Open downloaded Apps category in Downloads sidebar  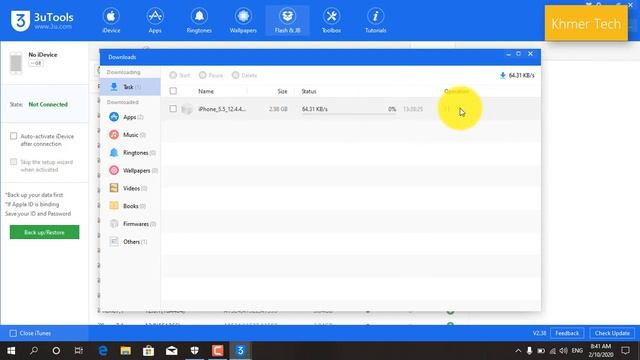pyautogui.click(x=130, y=117)
